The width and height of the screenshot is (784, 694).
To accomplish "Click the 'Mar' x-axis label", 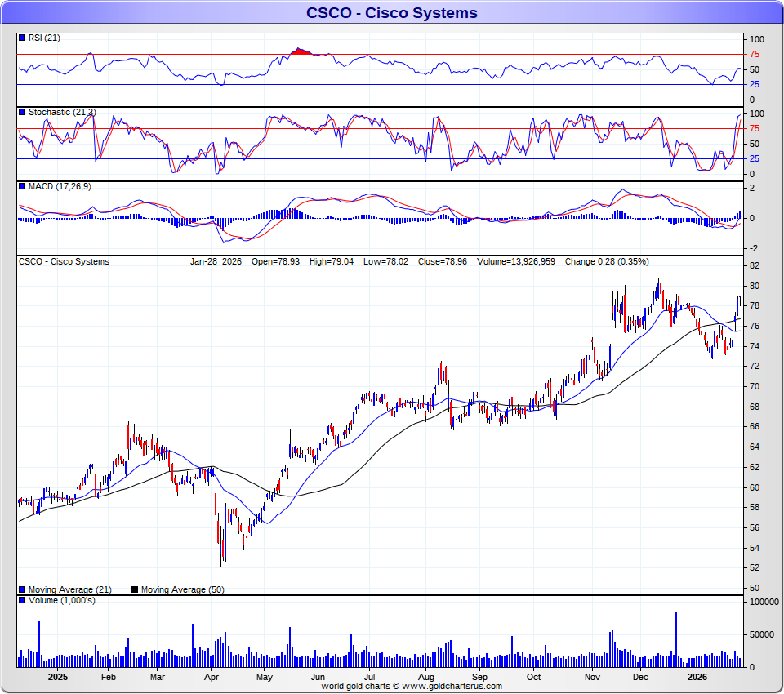I will [x=157, y=677].
